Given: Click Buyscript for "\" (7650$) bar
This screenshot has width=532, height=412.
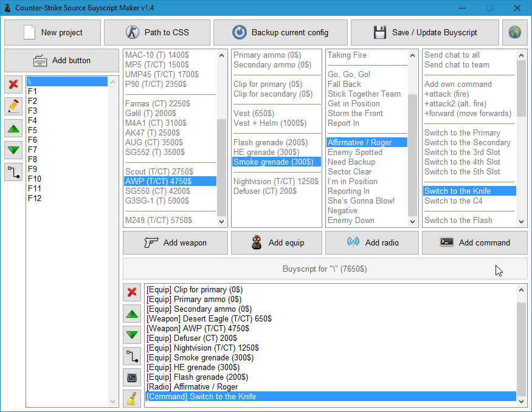Looking at the screenshot, I should (325, 269).
